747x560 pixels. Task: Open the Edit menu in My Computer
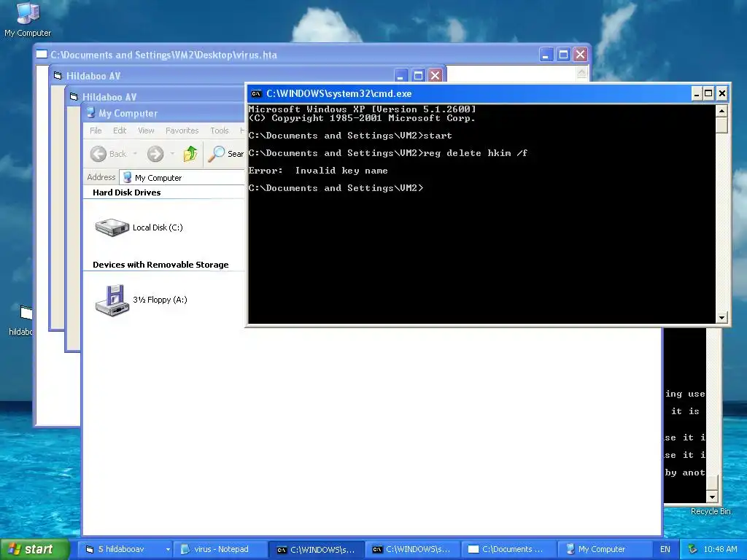pyautogui.click(x=120, y=131)
